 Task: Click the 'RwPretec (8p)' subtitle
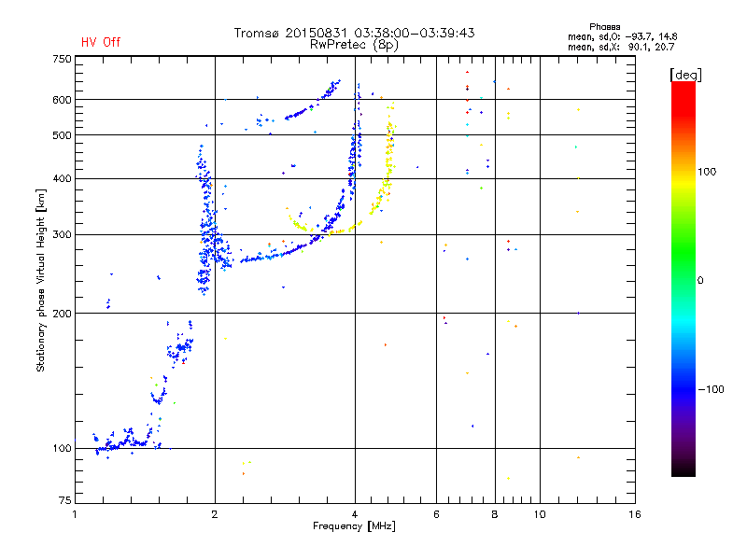click(x=354, y=45)
